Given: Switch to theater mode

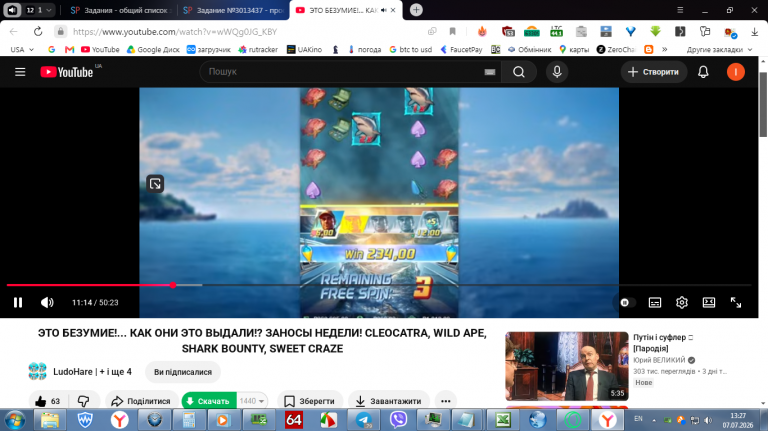Looking at the screenshot, I should (x=709, y=303).
